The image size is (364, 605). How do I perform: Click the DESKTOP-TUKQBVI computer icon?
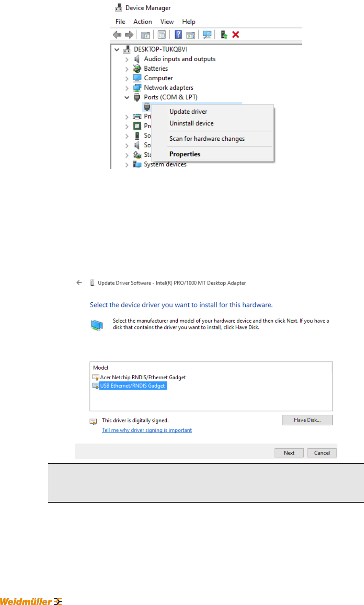coord(127,49)
